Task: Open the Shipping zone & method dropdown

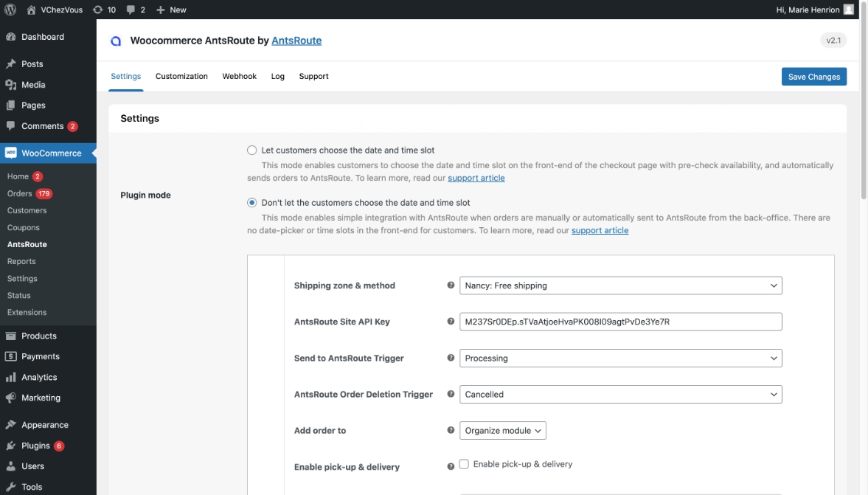Action: (620, 285)
